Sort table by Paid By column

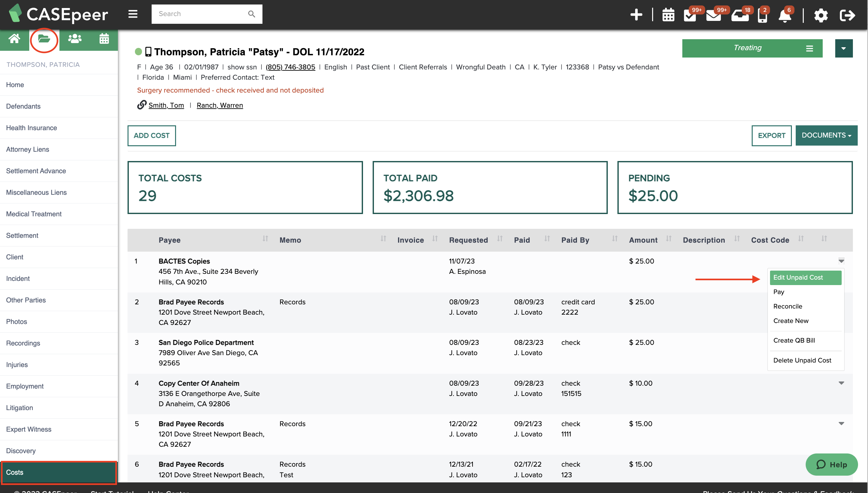pos(615,239)
